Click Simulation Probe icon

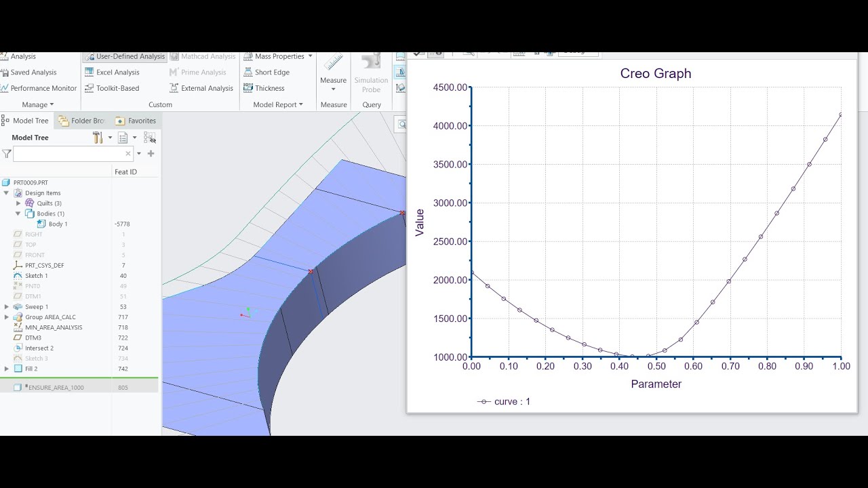coord(371,61)
